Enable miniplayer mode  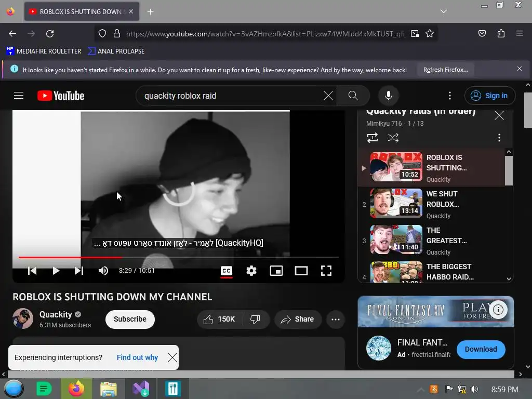(x=276, y=270)
